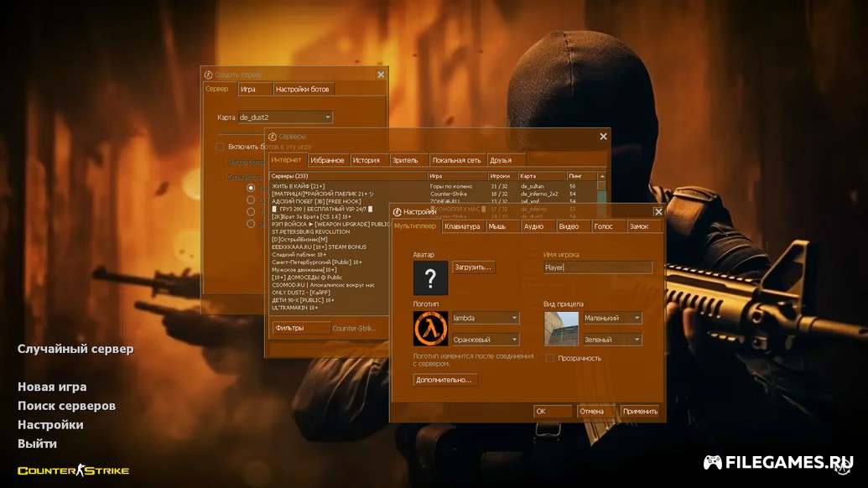The width and height of the screenshot is (868, 488).
Task: Click the Имя игрока field containing Player
Action: coord(598,267)
